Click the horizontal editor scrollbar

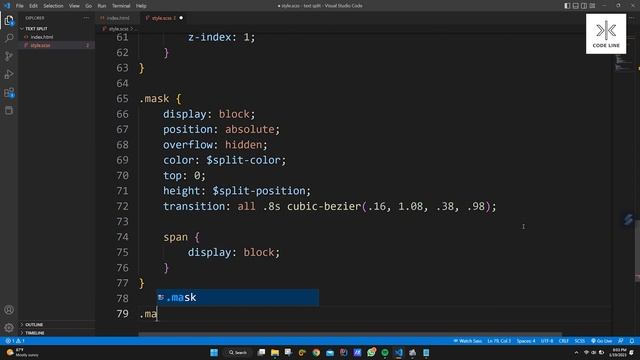(x=350, y=334)
